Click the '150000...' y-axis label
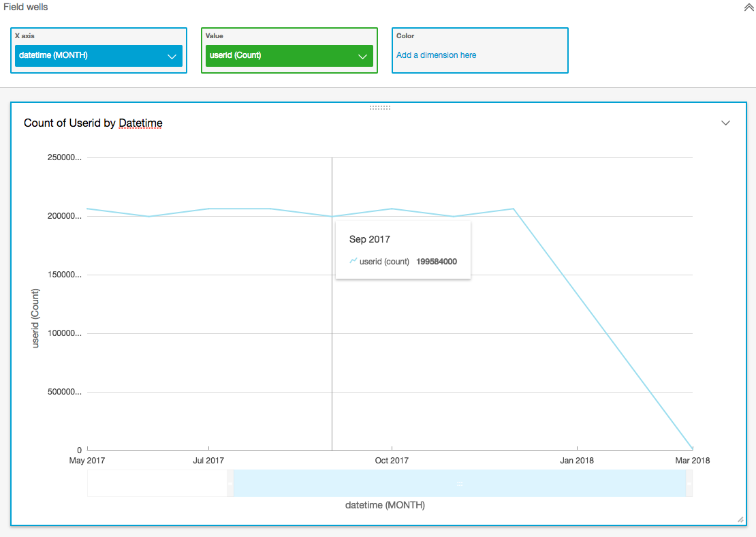 click(65, 275)
